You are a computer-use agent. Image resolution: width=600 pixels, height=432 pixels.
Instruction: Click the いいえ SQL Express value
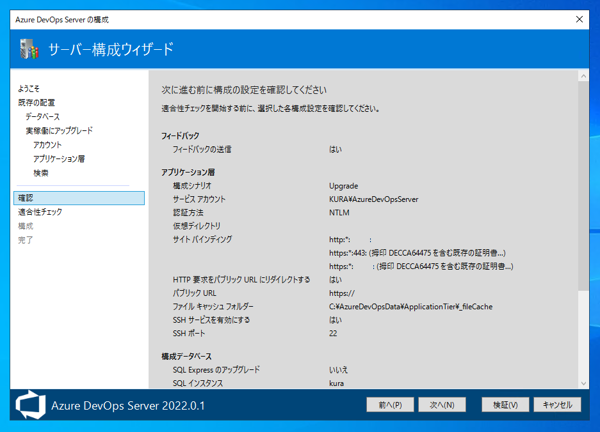339,370
